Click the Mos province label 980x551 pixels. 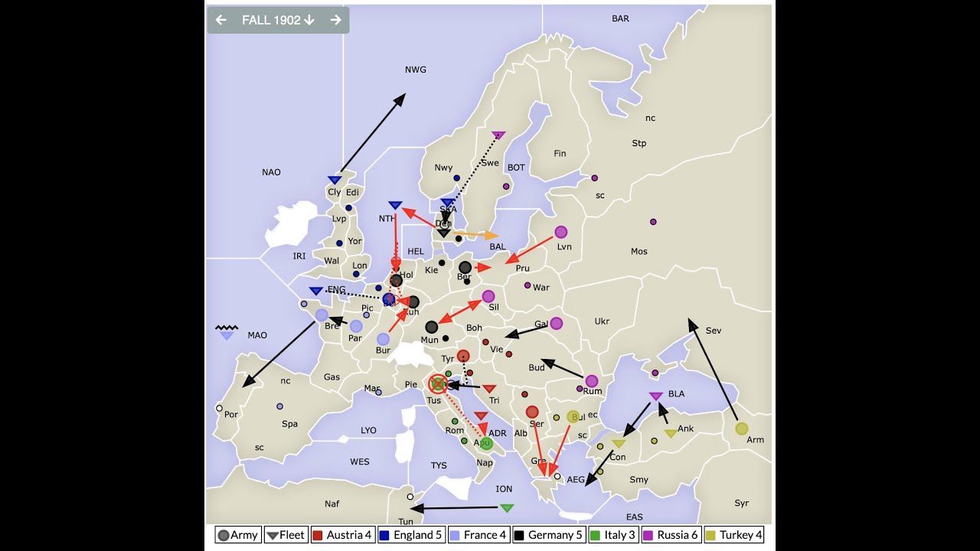pos(639,251)
